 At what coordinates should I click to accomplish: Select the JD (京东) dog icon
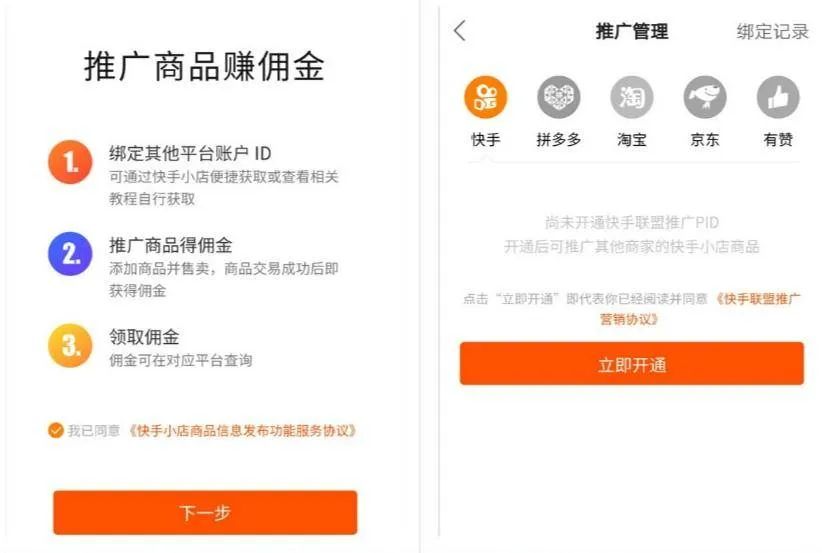[x=705, y=97]
